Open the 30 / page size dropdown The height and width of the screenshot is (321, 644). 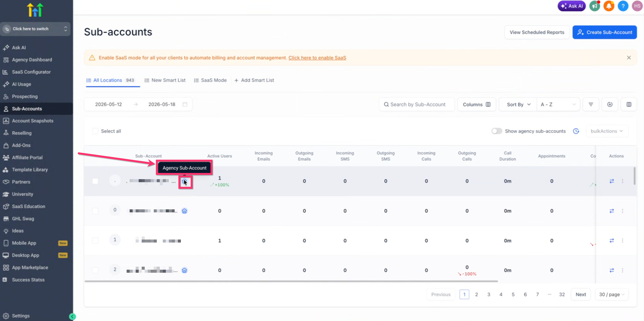point(612,294)
